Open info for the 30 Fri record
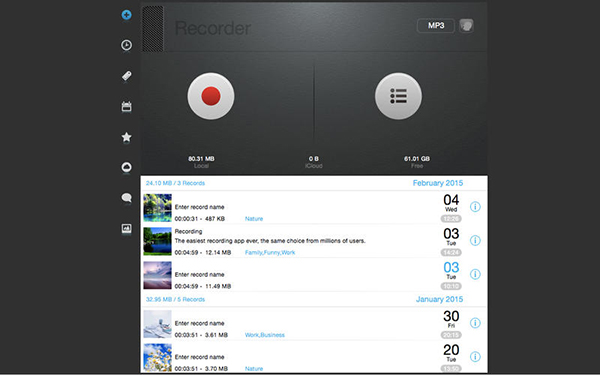The height and width of the screenshot is (375, 600). coord(475,323)
